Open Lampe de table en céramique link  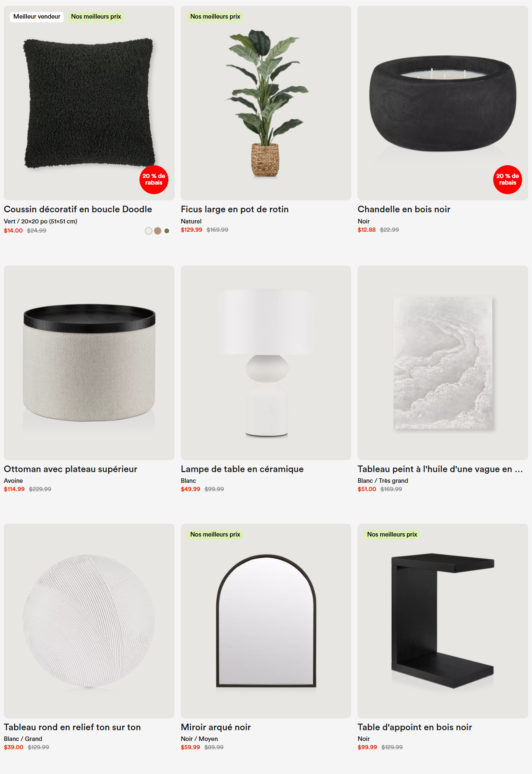click(x=242, y=469)
